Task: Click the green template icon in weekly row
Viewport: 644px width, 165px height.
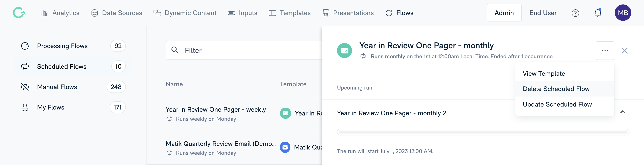Action: pos(285,113)
